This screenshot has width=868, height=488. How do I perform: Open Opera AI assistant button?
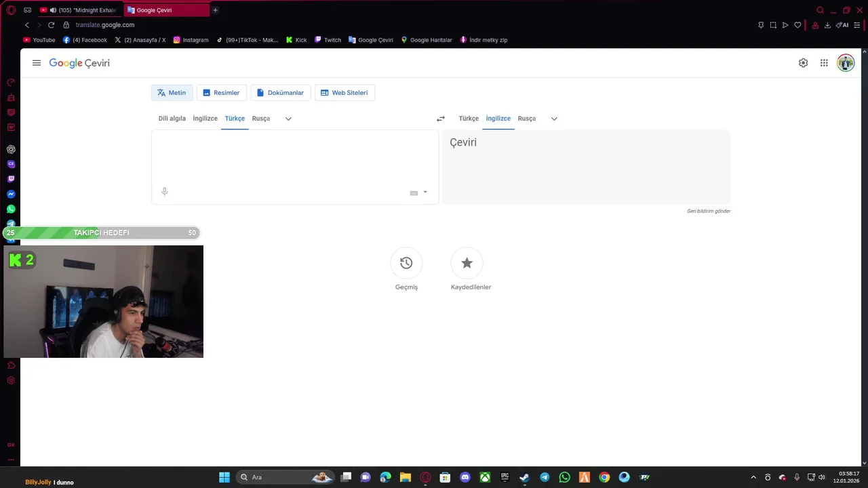tap(843, 25)
